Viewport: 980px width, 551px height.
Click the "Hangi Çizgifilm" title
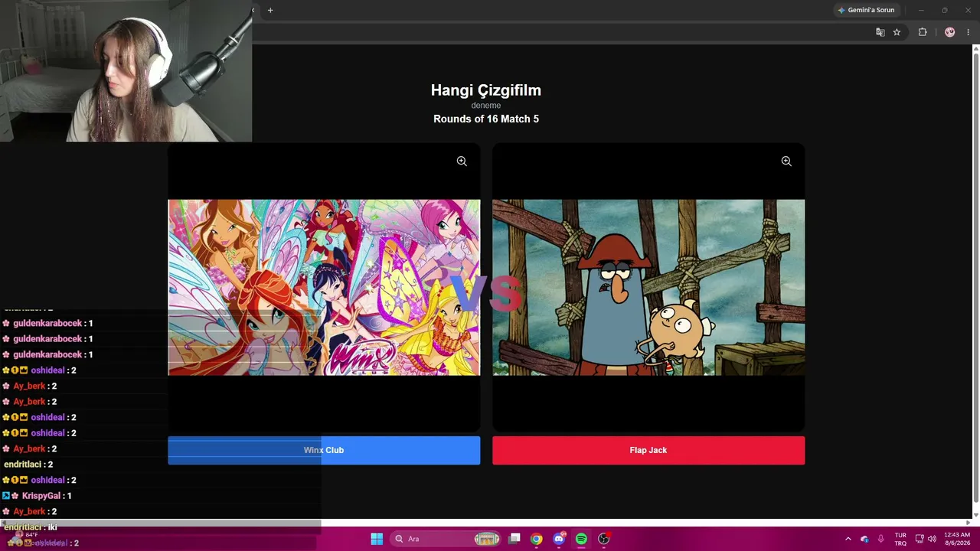(x=486, y=90)
